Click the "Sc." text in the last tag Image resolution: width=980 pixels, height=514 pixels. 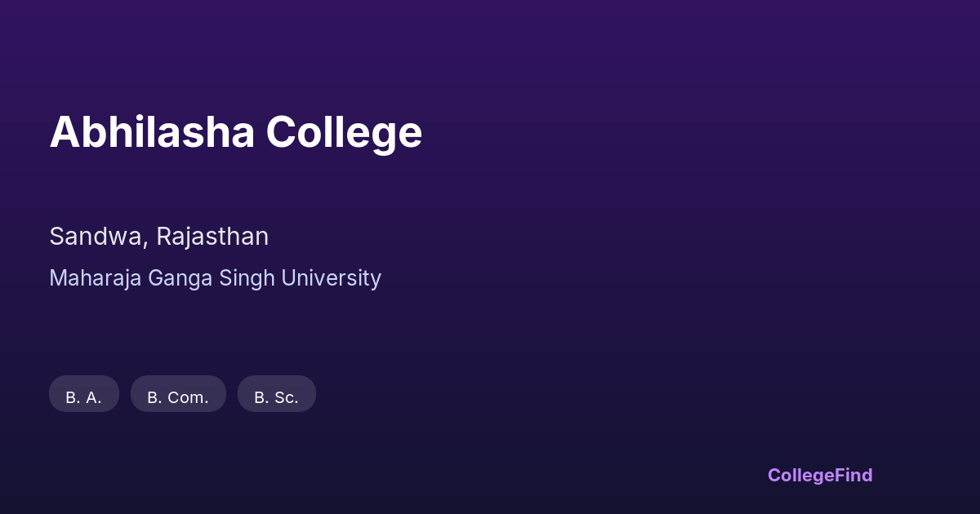tap(287, 397)
